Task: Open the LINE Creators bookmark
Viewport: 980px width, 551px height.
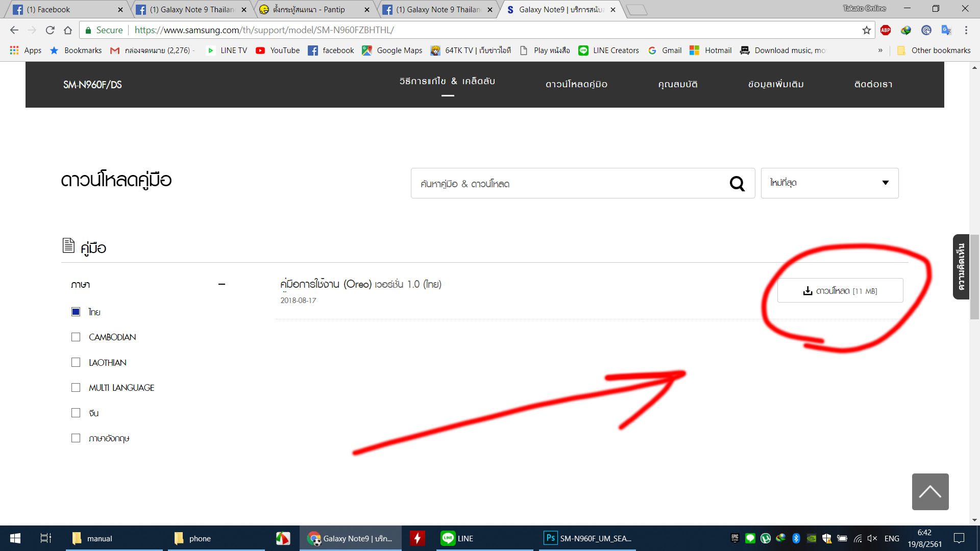Action: click(608, 50)
